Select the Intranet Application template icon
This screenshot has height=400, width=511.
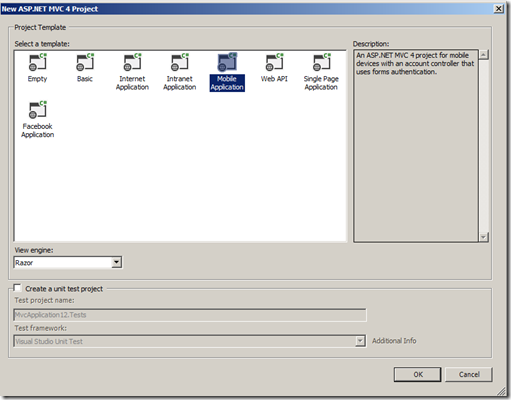coord(180,62)
